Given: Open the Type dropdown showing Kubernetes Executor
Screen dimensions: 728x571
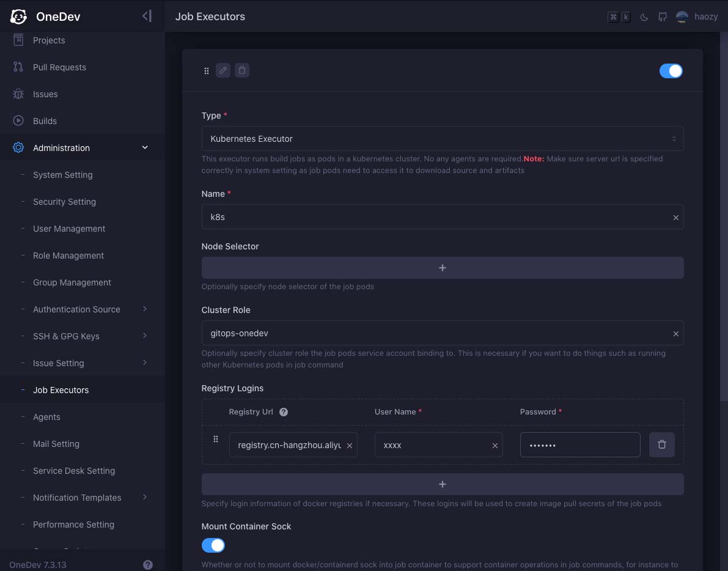Looking at the screenshot, I should tap(443, 138).
